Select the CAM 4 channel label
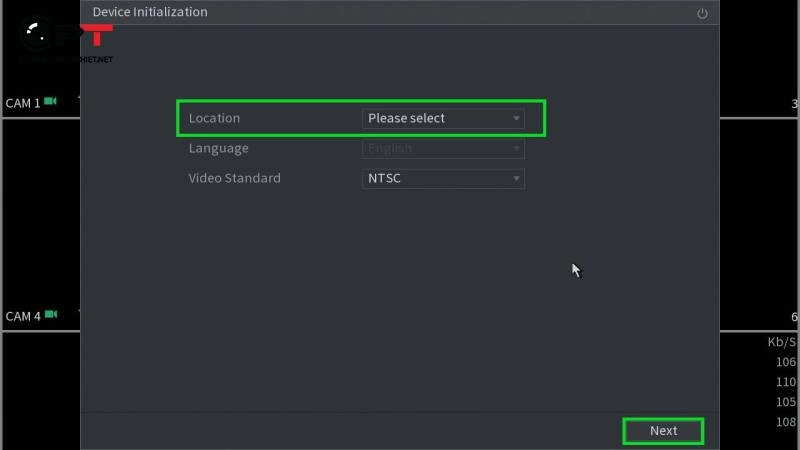800x450 pixels. tap(23, 316)
